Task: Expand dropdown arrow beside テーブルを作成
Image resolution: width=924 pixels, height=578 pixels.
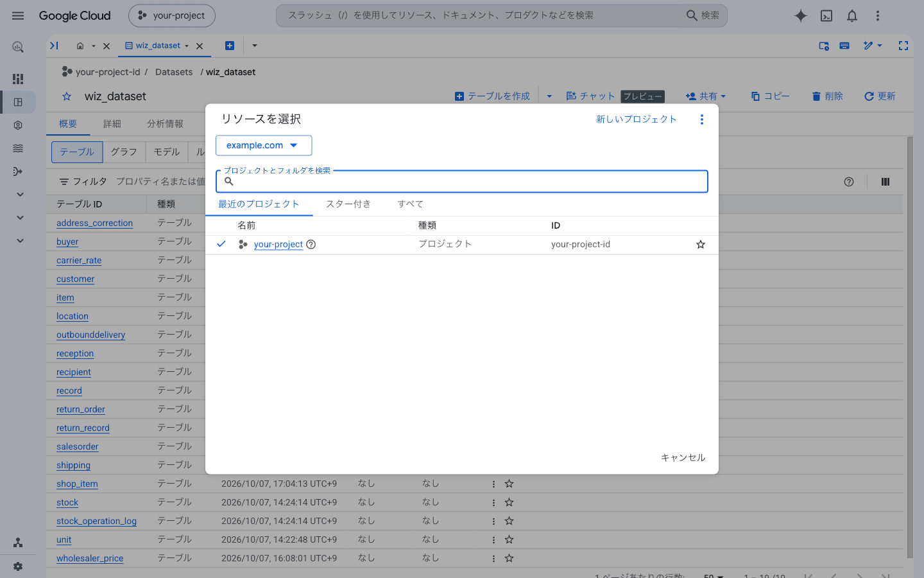Action: click(x=549, y=96)
